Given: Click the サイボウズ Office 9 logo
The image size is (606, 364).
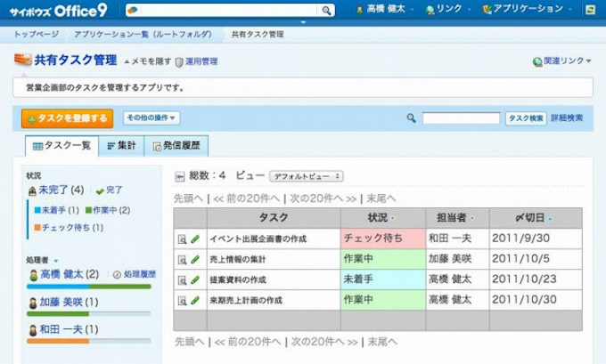Looking at the screenshot, I should (59, 10).
